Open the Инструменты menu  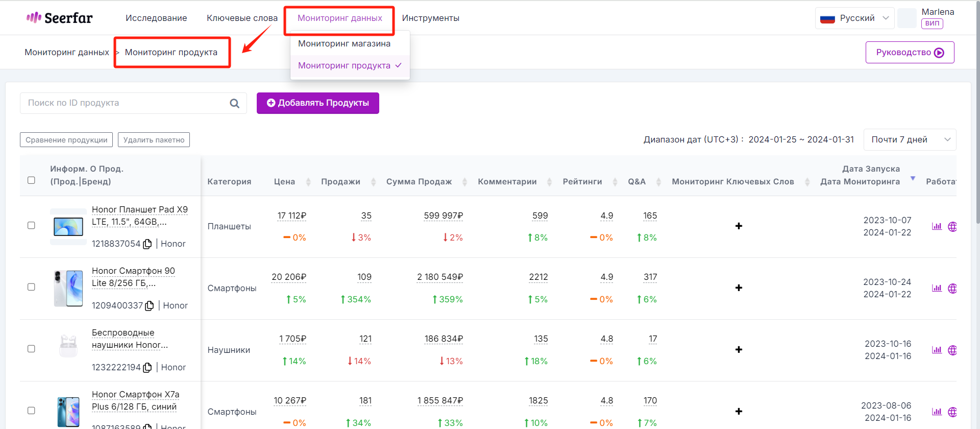pyautogui.click(x=430, y=18)
